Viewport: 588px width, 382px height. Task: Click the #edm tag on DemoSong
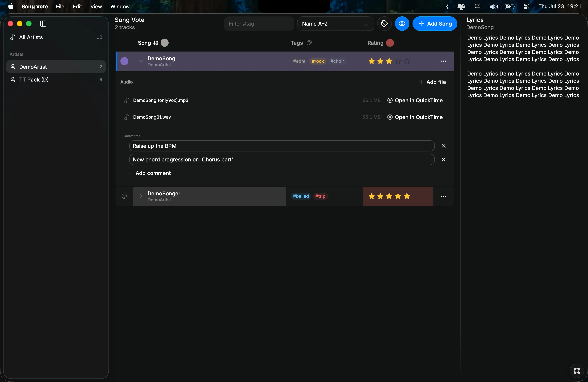pyautogui.click(x=299, y=61)
